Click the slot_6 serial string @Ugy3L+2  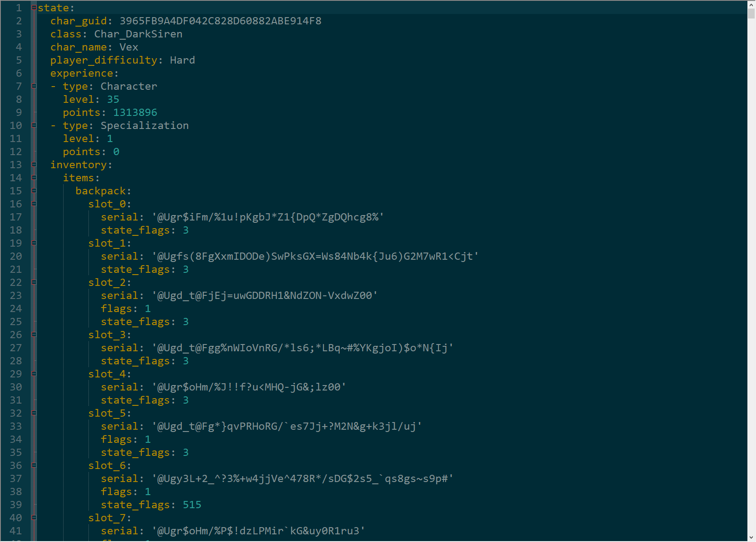coord(303,478)
